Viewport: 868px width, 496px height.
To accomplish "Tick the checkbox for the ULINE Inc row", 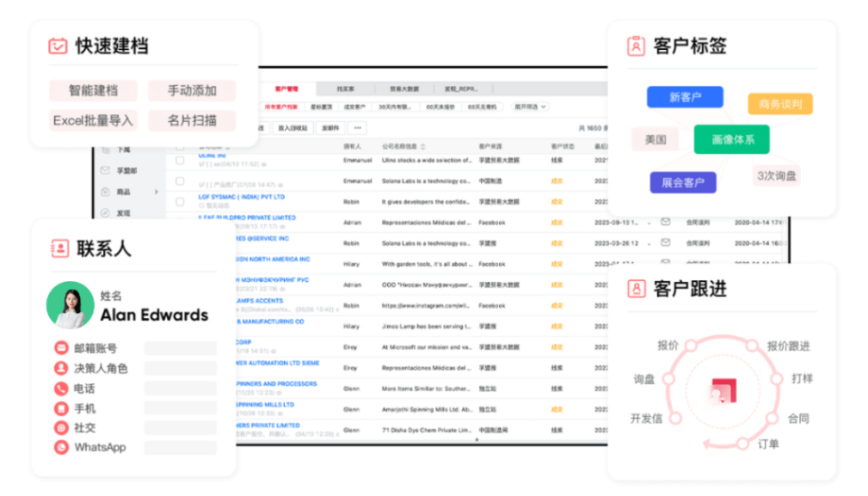I will [x=180, y=161].
